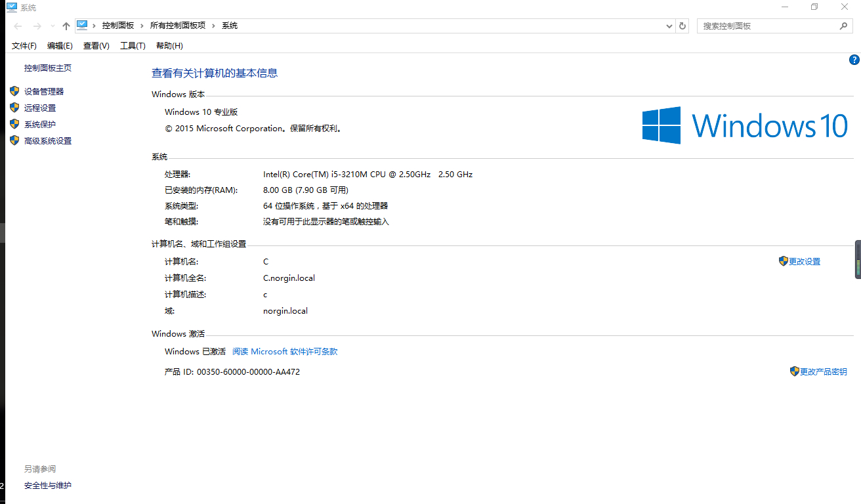The height and width of the screenshot is (504, 861).
Task: Click the Forward navigation arrow
Action: coord(37,26)
